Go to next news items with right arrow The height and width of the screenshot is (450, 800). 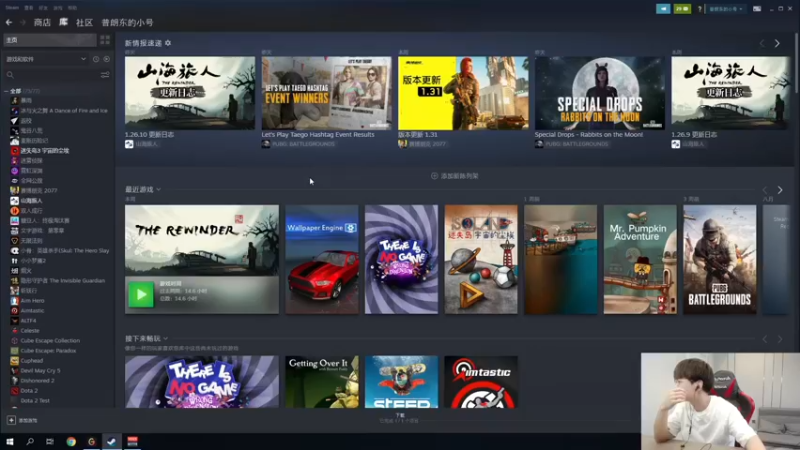click(x=777, y=43)
